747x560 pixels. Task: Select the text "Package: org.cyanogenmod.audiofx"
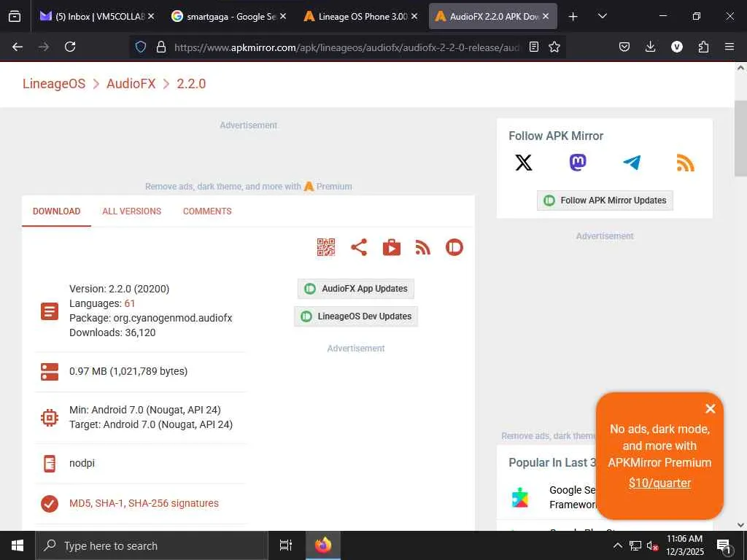150,318
